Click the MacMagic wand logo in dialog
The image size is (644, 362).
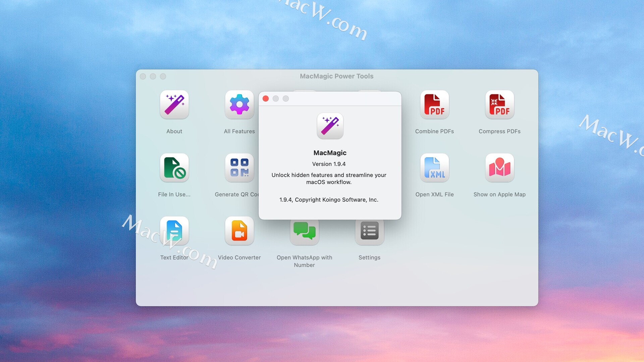(x=330, y=126)
